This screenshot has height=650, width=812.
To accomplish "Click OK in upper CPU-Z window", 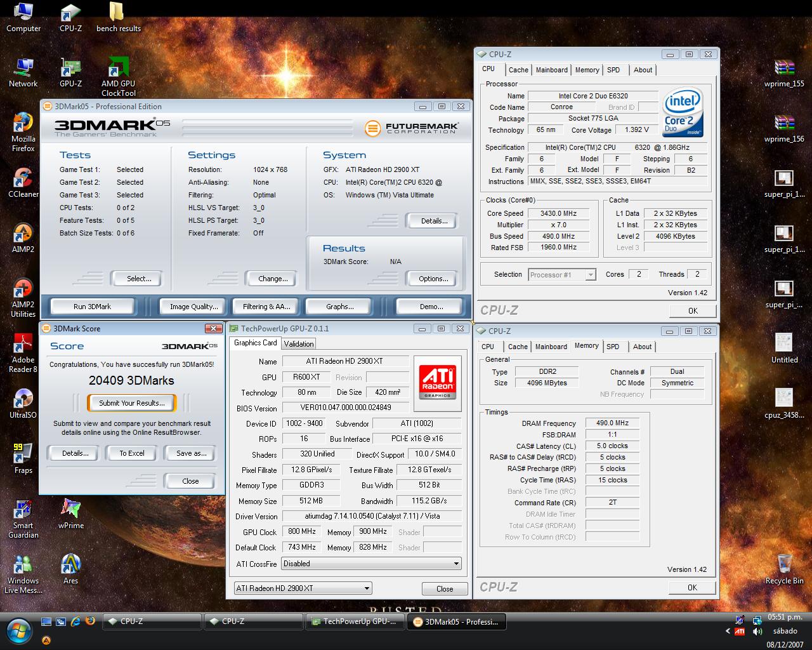I will click(693, 311).
